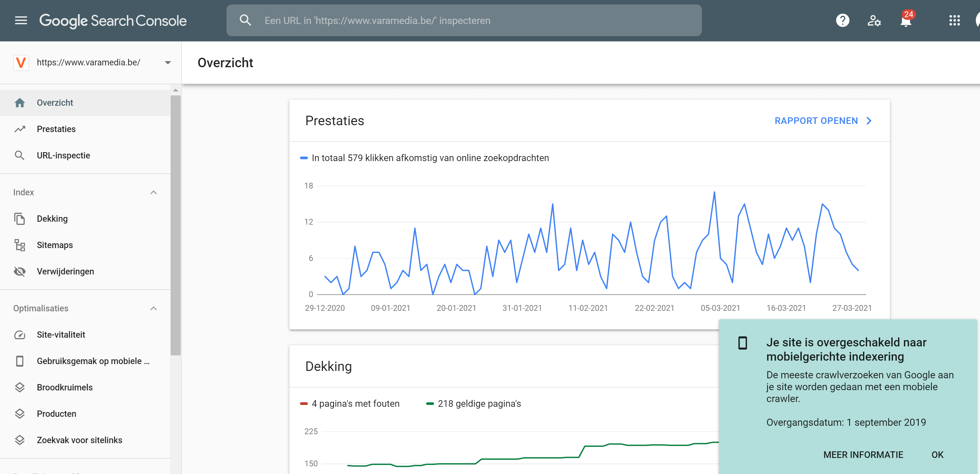Click MEER INFORMATIE in the notice

coord(863,454)
